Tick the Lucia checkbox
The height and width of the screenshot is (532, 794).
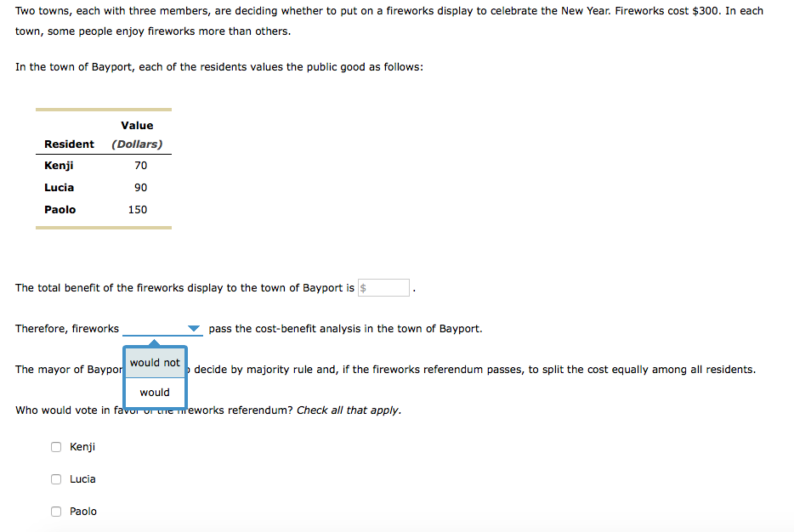coord(56,478)
